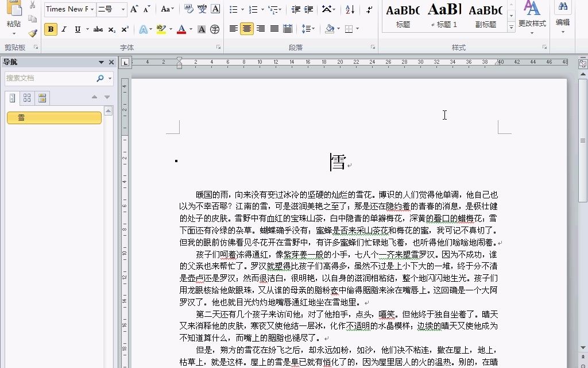Image resolution: width=588 pixels, height=368 pixels.
Task: Select the strikethrough icon
Action: tap(99, 28)
